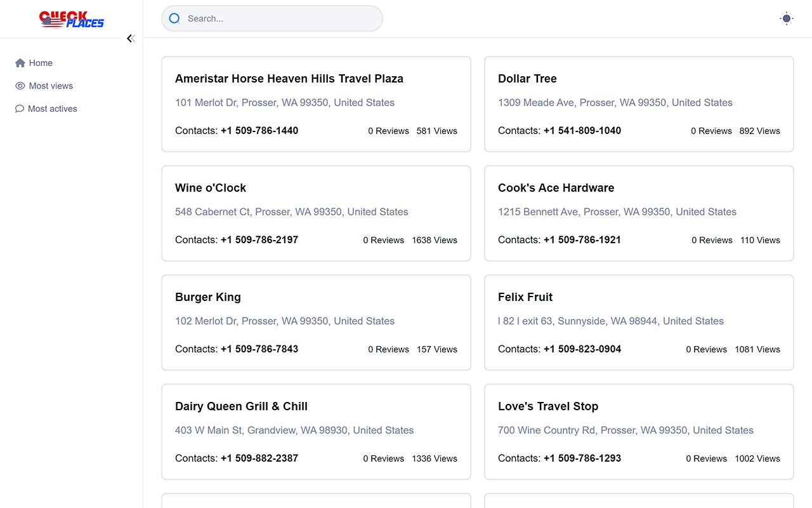Click the Check Places logo
Image resolution: width=812 pixels, height=508 pixels.
(71, 19)
